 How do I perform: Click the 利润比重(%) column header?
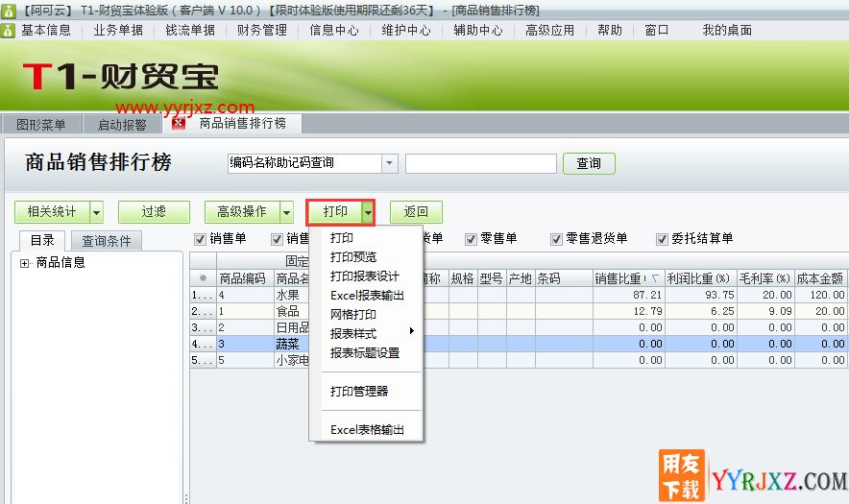[x=701, y=278]
